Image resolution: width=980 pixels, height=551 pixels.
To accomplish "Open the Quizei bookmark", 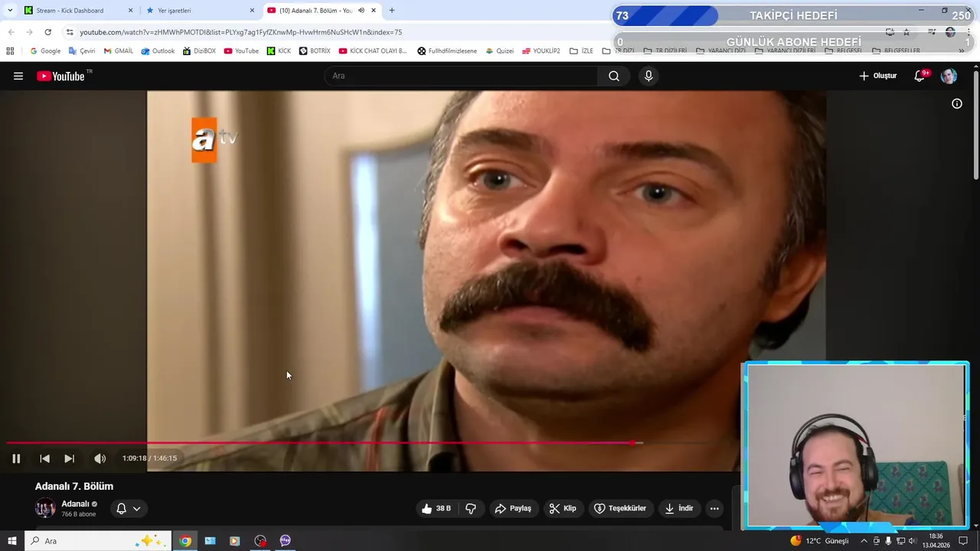I will (x=499, y=51).
